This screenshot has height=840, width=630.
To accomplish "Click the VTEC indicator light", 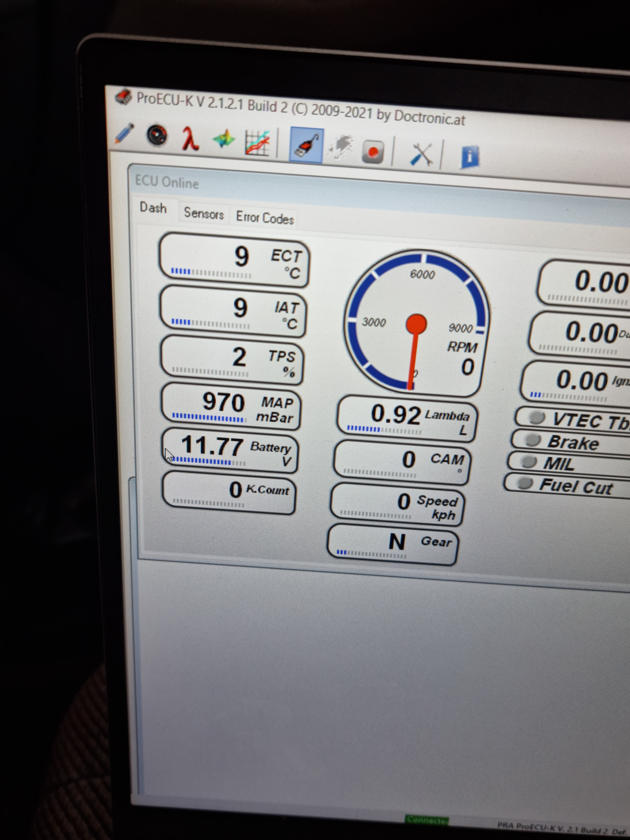I will (537, 417).
